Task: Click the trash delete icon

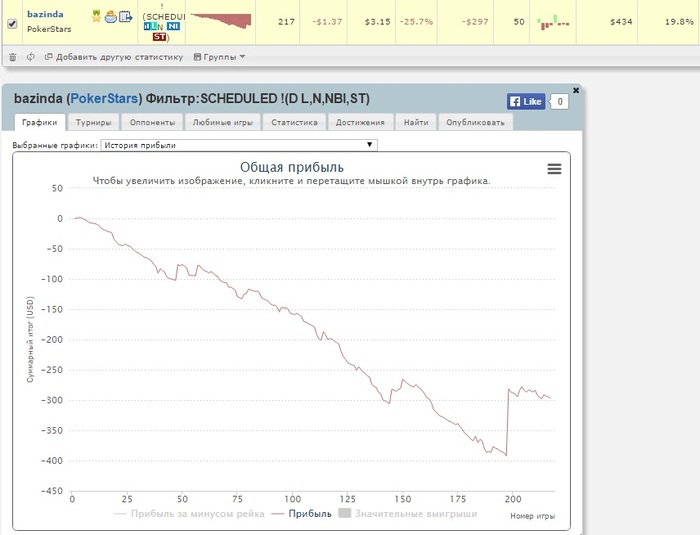Action: click(13, 57)
